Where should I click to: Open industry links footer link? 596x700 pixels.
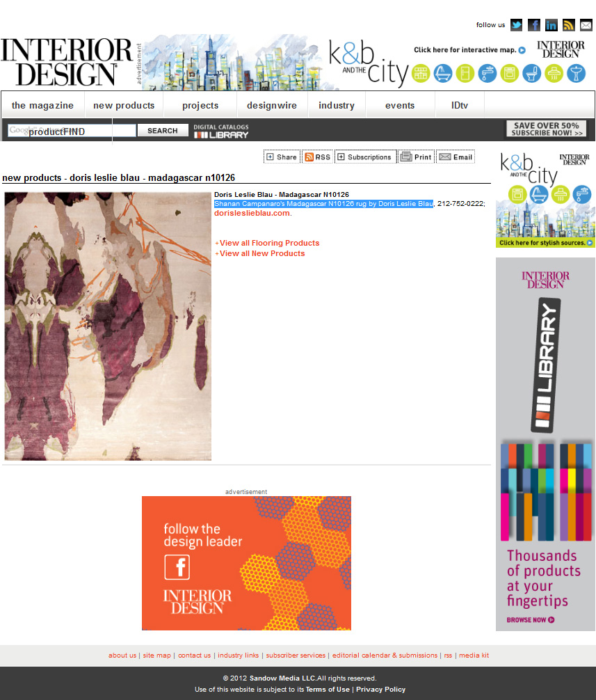(x=239, y=655)
